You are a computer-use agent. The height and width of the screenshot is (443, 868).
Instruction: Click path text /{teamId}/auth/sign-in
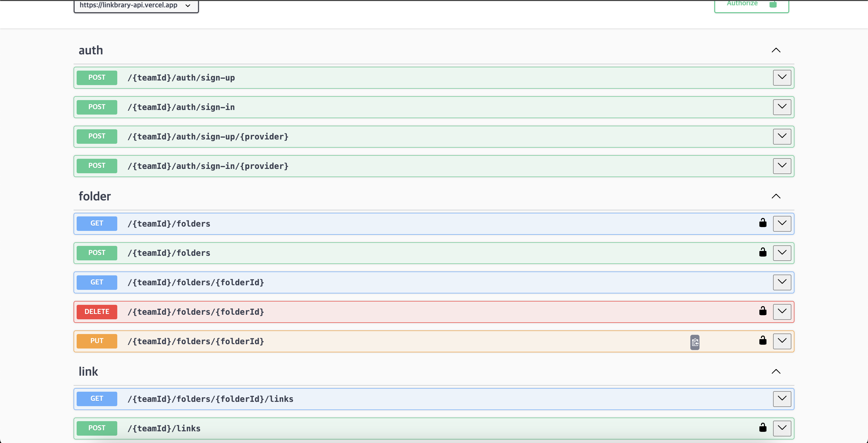181,107
